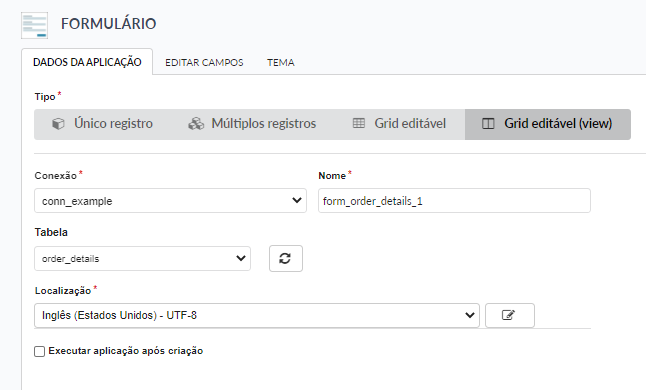Expand the Localização language dropdown
646x390 pixels.
coord(257,315)
